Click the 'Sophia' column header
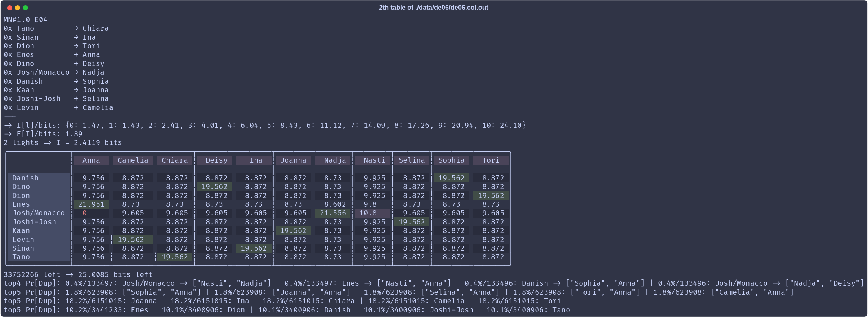Screen dimensions: 868x317 pyautogui.click(x=451, y=160)
